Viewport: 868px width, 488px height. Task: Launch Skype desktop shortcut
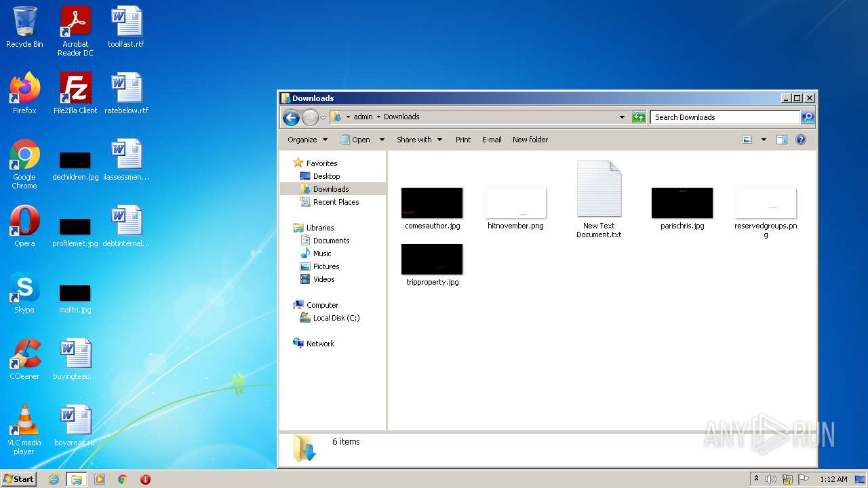coord(24,292)
